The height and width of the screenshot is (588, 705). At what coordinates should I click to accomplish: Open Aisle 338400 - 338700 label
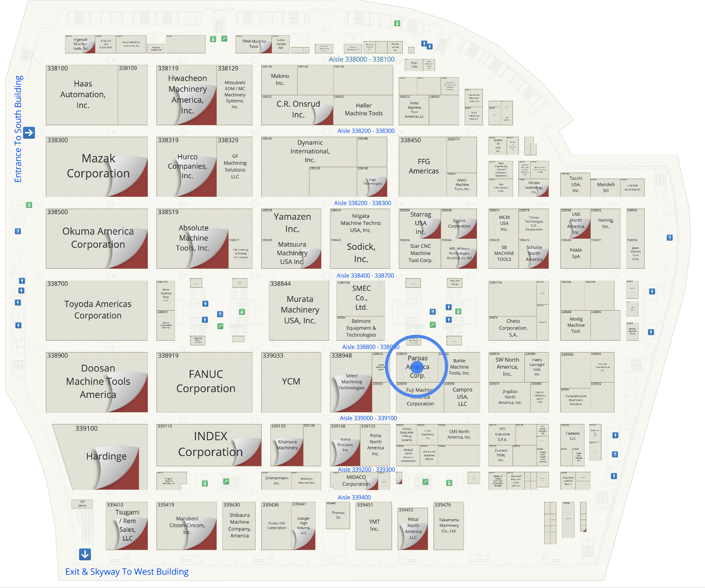[365, 275]
